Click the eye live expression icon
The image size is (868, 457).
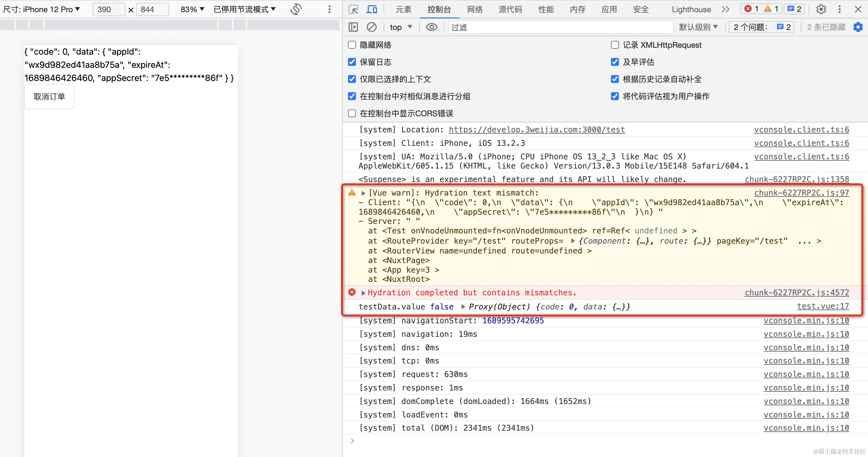431,27
